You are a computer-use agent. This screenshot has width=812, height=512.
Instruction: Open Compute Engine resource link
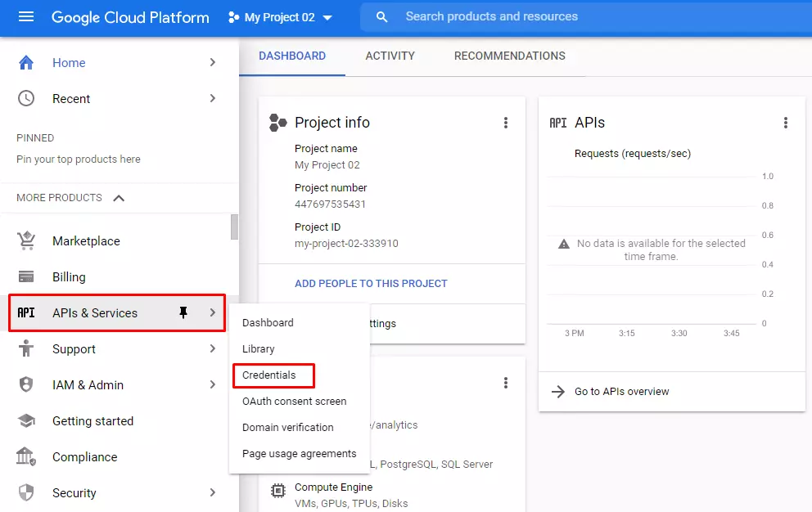point(333,487)
